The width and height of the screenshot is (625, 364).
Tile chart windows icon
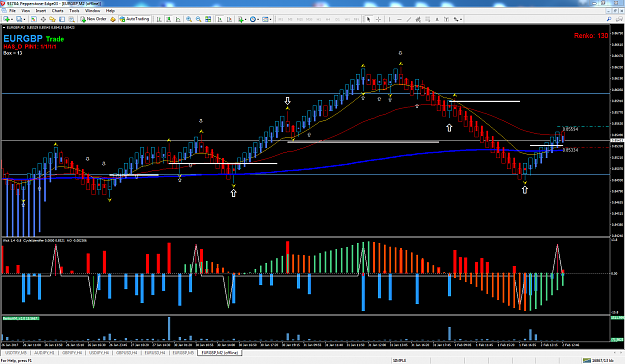(208, 19)
